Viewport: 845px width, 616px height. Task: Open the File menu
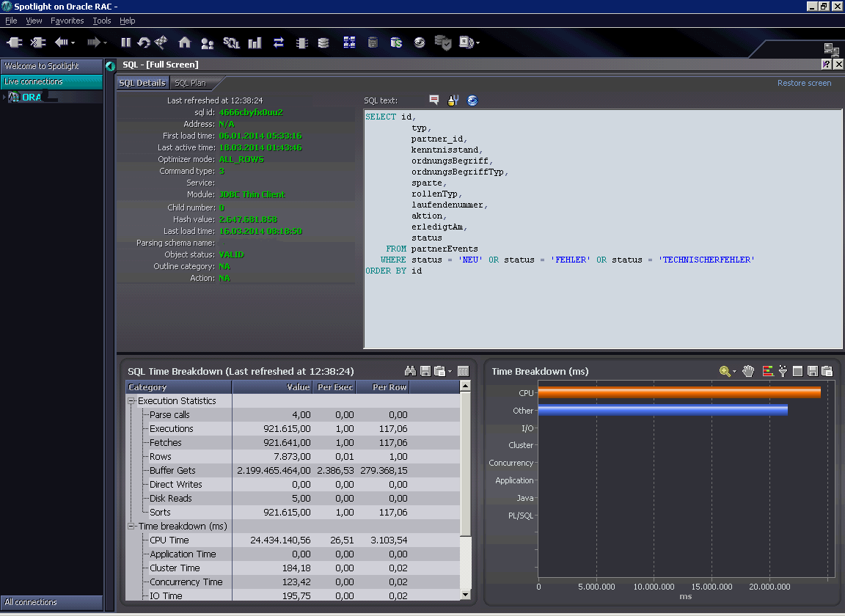coord(11,21)
